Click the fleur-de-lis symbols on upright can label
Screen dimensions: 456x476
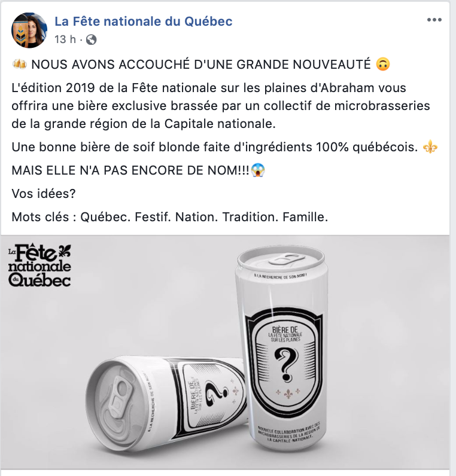click(x=288, y=393)
